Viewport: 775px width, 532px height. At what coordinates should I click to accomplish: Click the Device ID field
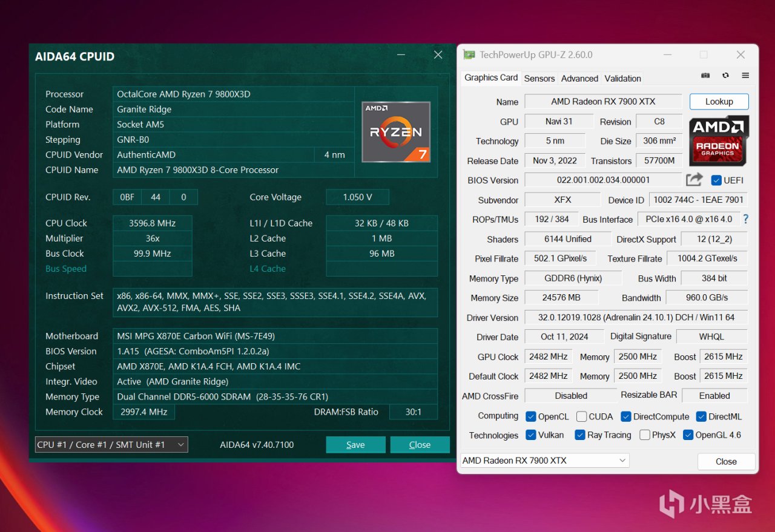(x=698, y=200)
